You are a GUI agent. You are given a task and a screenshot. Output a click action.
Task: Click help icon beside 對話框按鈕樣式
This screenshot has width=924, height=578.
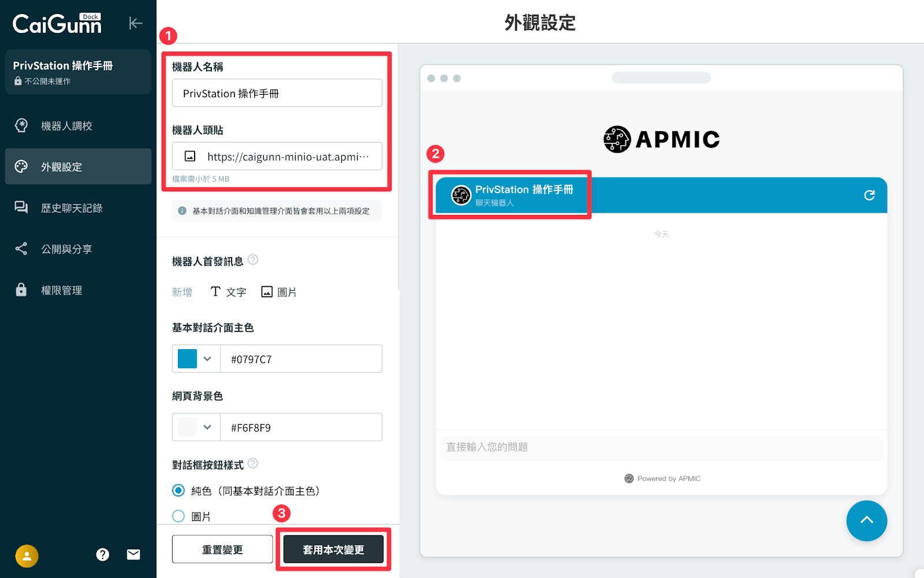click(253, 464)
